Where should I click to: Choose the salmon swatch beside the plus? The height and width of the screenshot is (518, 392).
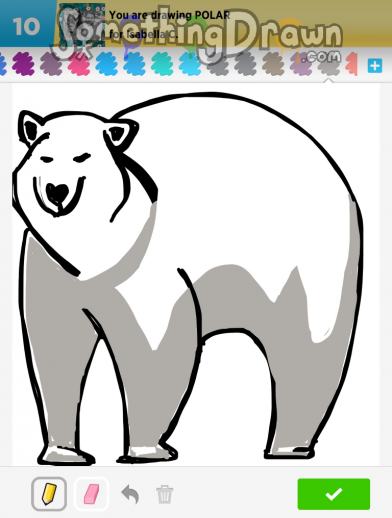pyautogui.click(x=351, y=64)
